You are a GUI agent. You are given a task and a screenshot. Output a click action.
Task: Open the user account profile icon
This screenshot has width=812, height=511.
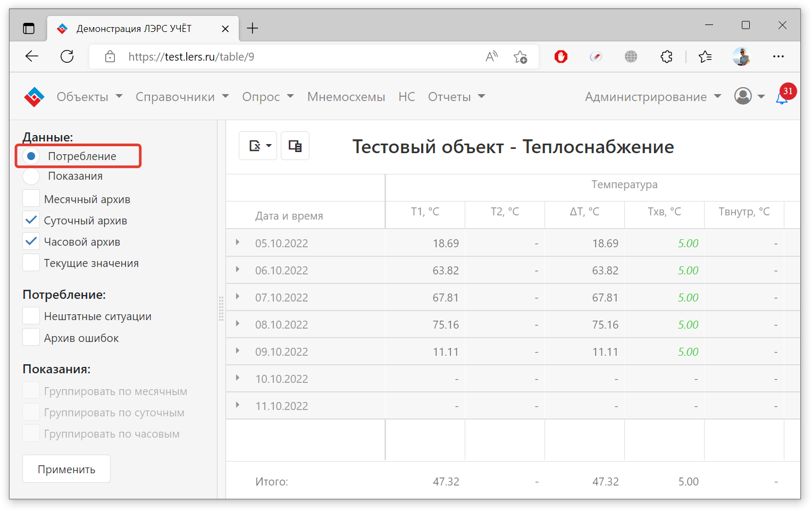tap(743, 96)
